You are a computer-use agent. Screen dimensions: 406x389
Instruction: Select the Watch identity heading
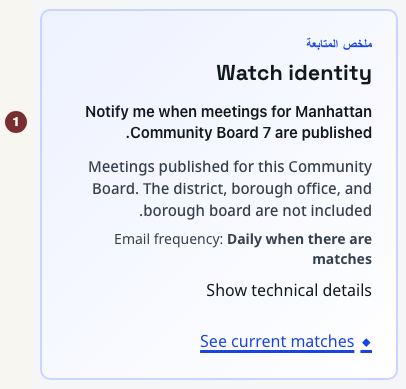pos(294,73)
